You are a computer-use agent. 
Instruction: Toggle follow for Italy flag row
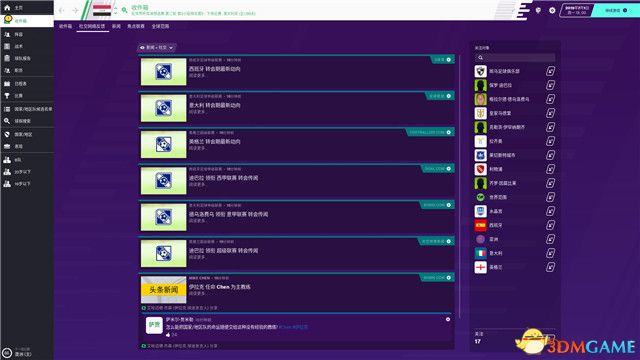click(550, 253)
